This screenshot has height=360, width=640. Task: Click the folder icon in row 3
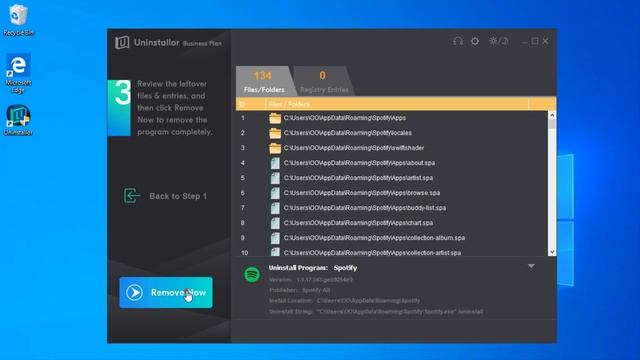pyautogui.click(x=275, y=148)
